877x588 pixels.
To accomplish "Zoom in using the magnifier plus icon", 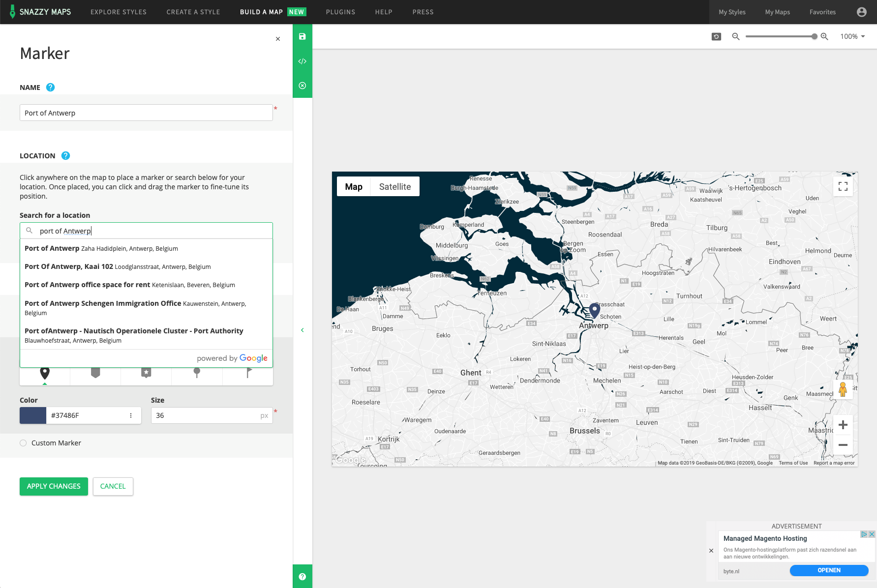I will click(x=824, y=36).
